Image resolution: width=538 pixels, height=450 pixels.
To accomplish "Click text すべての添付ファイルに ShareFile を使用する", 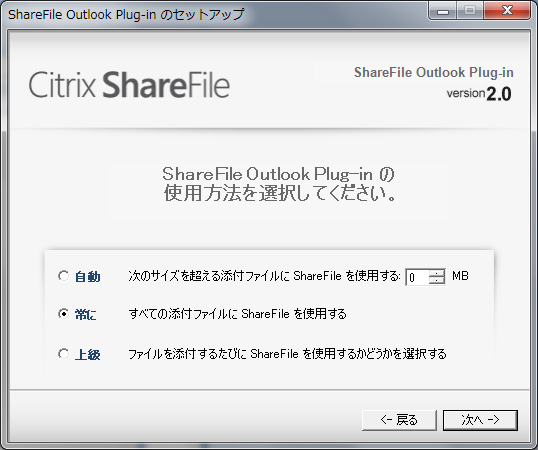I will coord(237,313).
